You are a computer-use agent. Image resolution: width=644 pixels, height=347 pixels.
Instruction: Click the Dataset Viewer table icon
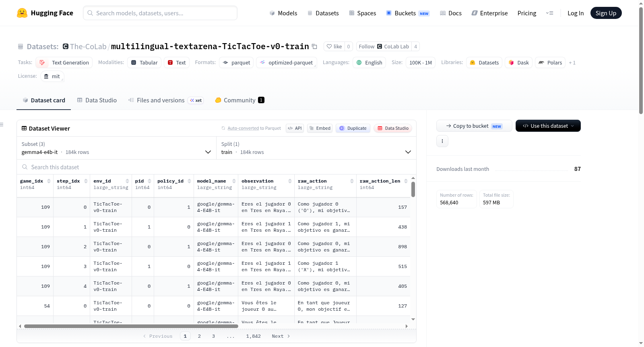coord(24,128)
